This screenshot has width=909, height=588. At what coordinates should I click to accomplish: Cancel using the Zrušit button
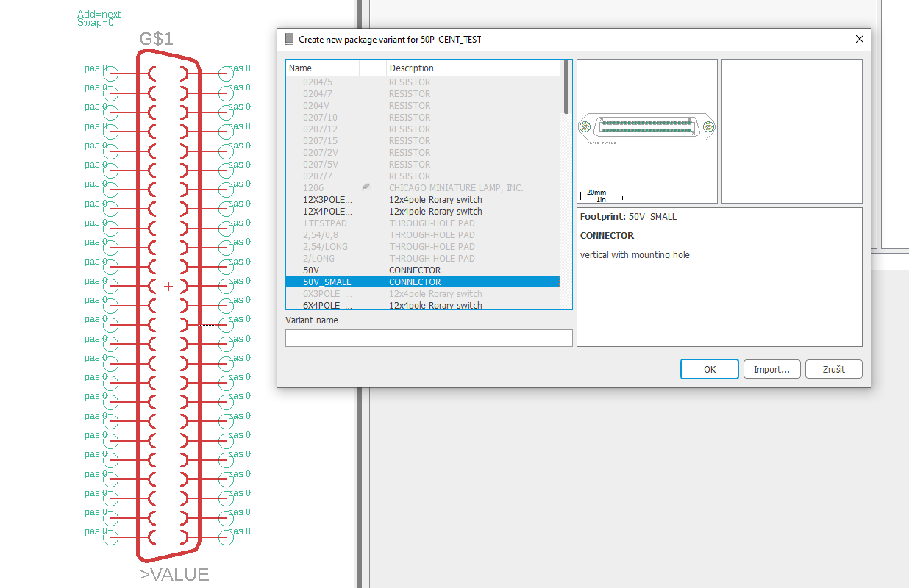click(x=833, y=369)
